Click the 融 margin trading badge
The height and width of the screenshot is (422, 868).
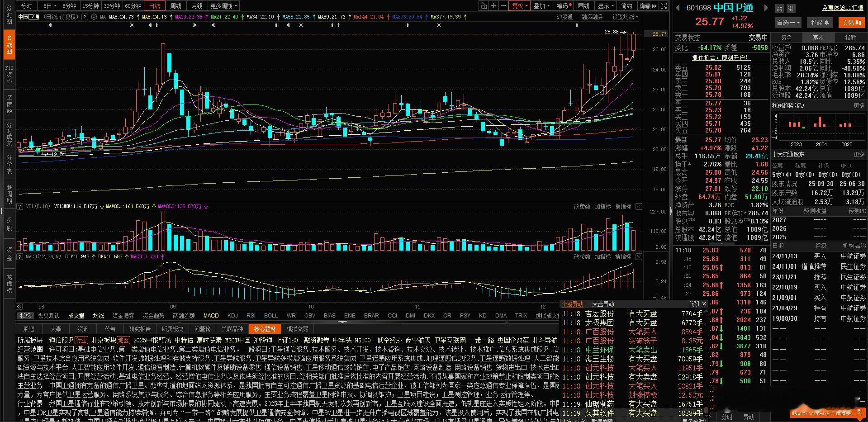click(x=779, y=8)
